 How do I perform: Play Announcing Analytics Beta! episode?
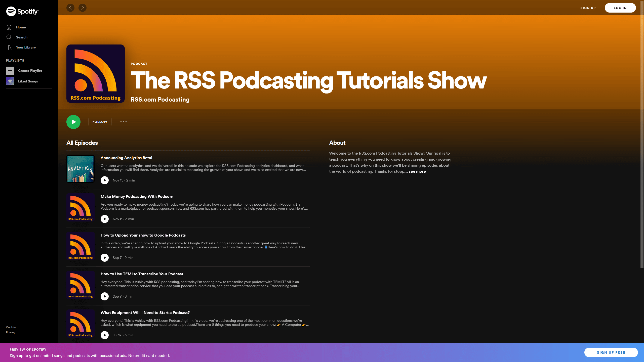[105, 180]
